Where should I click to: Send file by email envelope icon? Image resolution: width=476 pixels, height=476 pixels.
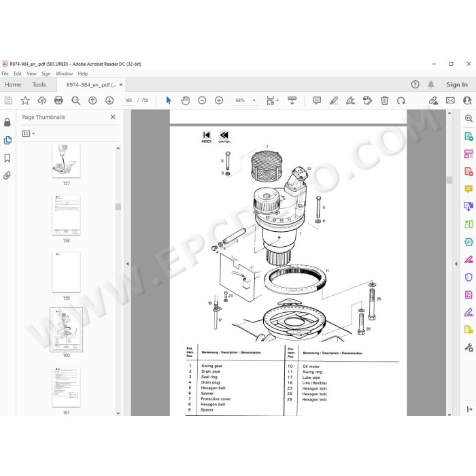pos(450,101)
